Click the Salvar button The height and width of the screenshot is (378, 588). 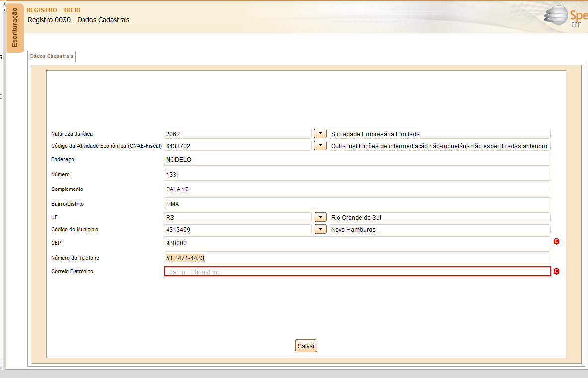tap(306, 346)
